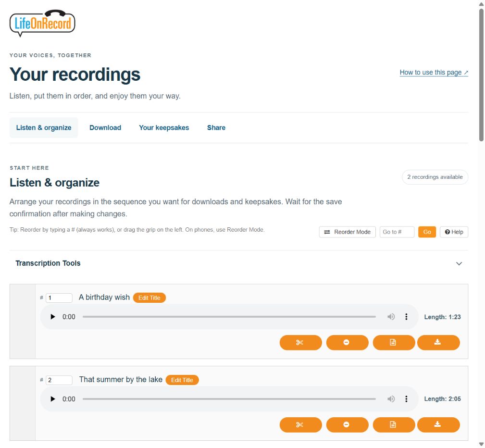Download the A birthday wish recording

click(438, 343)
